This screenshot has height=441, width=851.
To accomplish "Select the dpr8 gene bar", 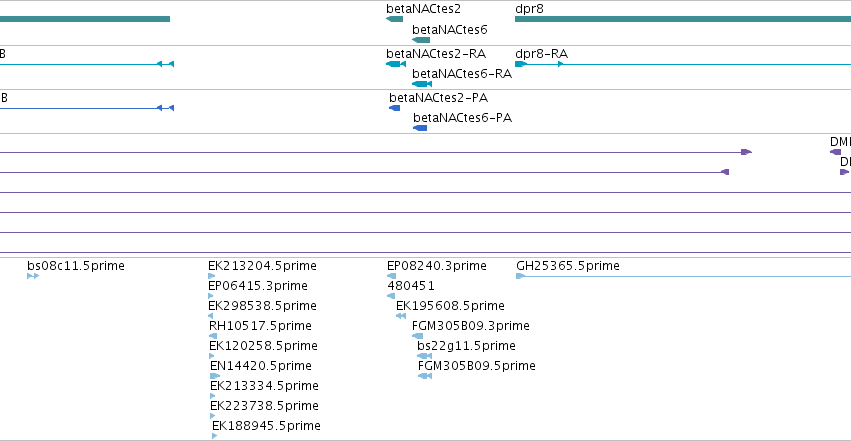I will [x=683, y=19].
